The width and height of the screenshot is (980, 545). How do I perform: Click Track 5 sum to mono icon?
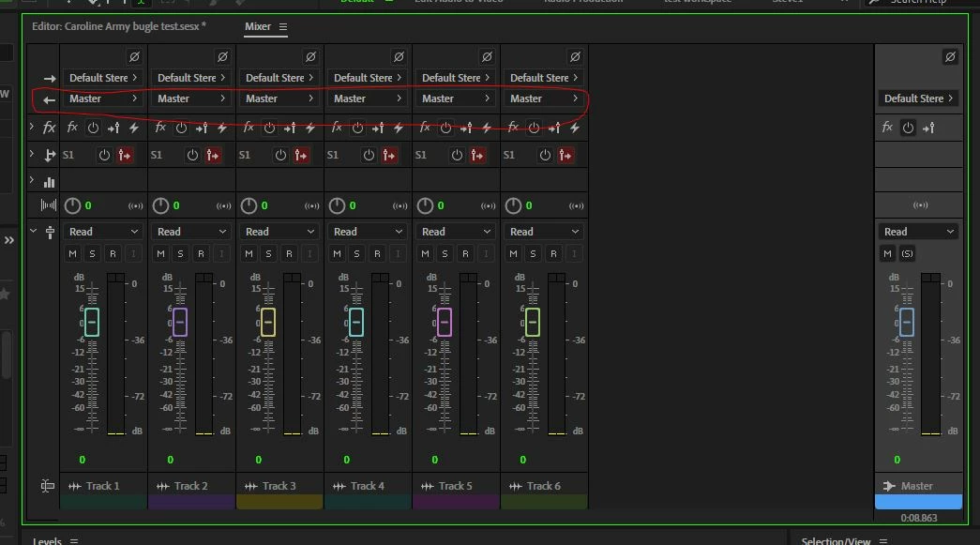coord(489,205)
